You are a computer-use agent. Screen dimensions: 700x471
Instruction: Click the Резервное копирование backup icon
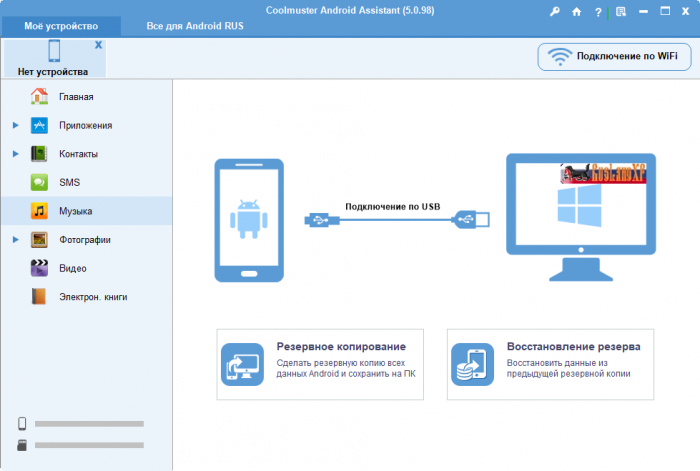click(242, 364)
